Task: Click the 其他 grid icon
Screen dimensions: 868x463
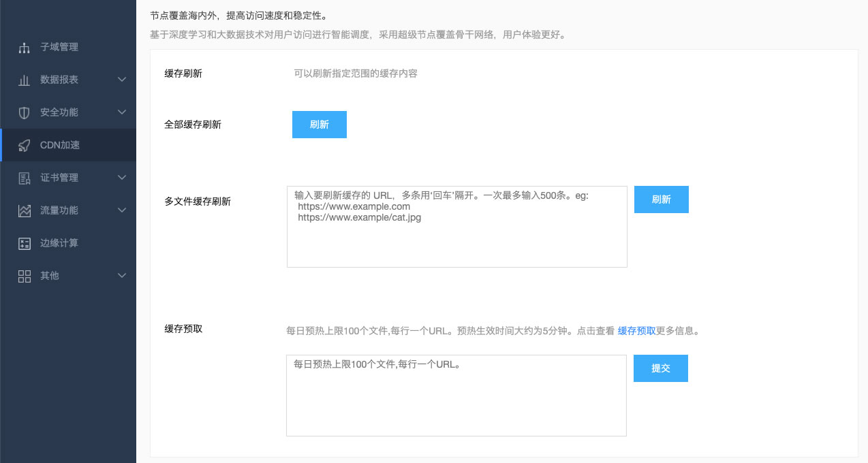Action: pos(25,276)
